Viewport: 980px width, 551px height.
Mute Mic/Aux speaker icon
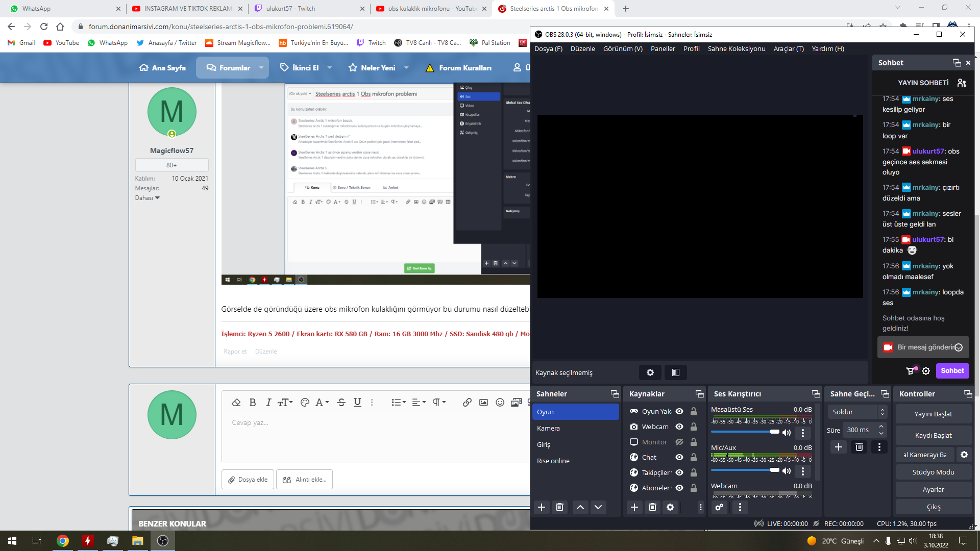pyautogui.click(x=787, y=471)
